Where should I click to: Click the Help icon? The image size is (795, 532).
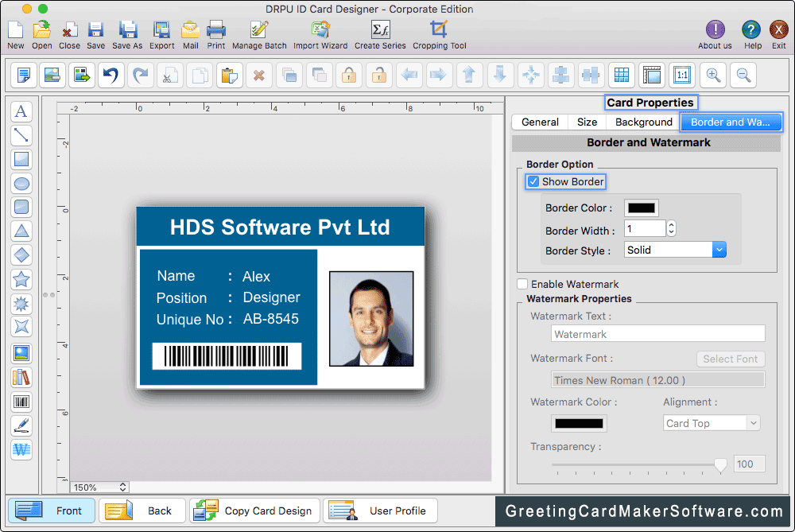click(x=751, y=30)
